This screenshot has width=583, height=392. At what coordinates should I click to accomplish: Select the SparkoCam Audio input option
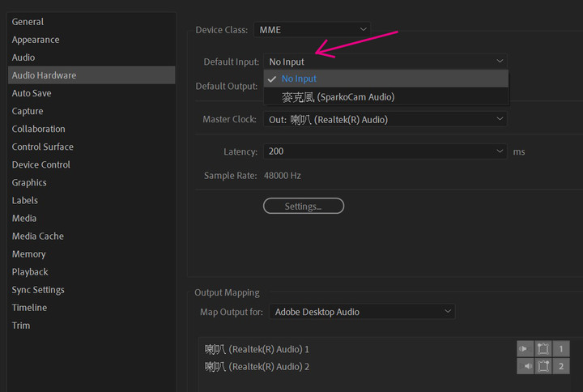[x=386, y=96]
